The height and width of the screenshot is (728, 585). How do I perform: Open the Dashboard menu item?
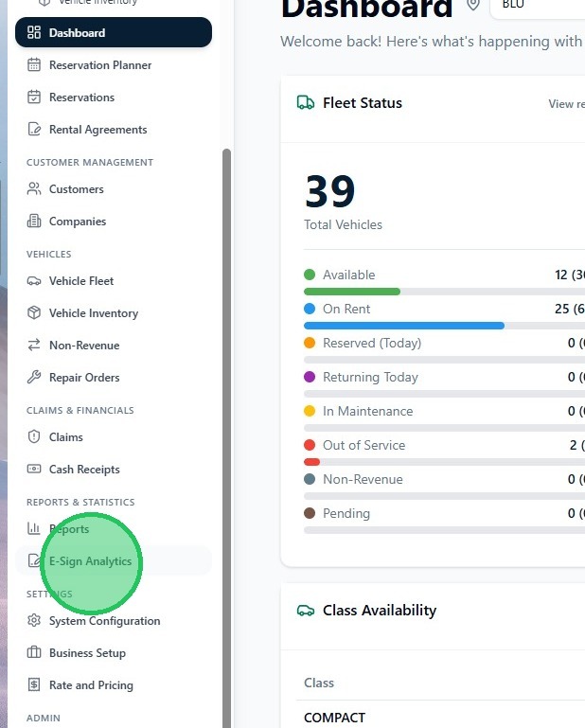point(114,32)
